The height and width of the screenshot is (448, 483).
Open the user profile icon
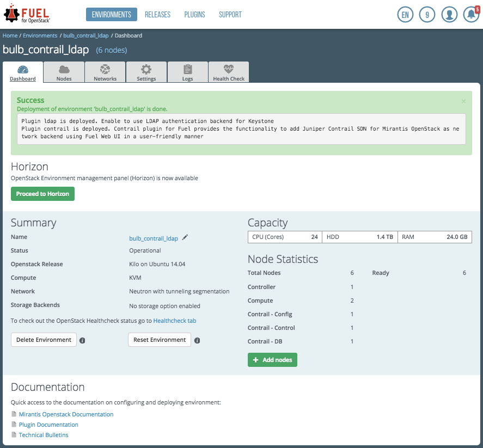[x=449, y=15]
